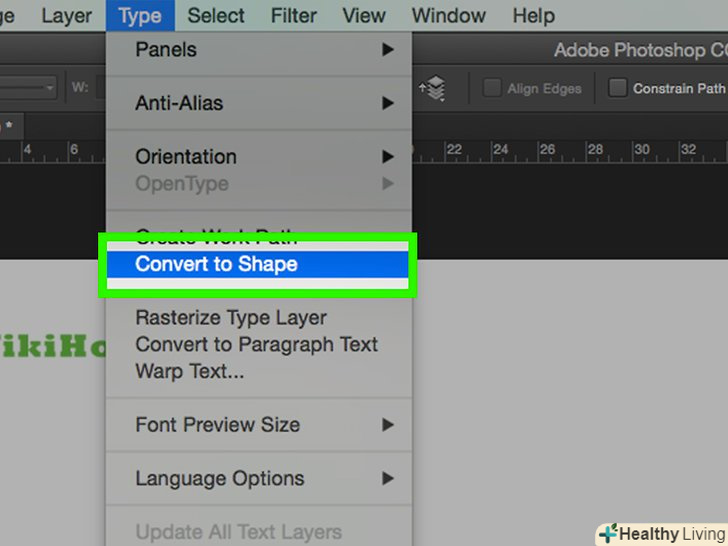Screen dimensions: 728x546
Task: Enable the Align Edges checkbox
Action: 492,89
